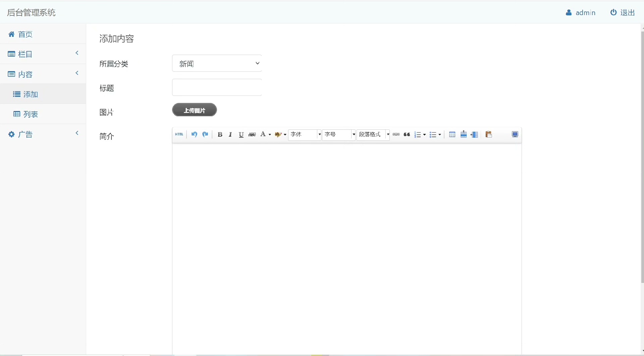644x356 pixels.
Task: Insert a table into the editor
Action: (x=452, y=134)
